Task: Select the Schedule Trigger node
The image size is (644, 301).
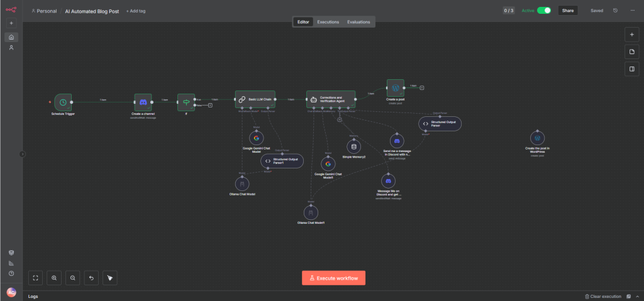Action: [x=63, y=102]
